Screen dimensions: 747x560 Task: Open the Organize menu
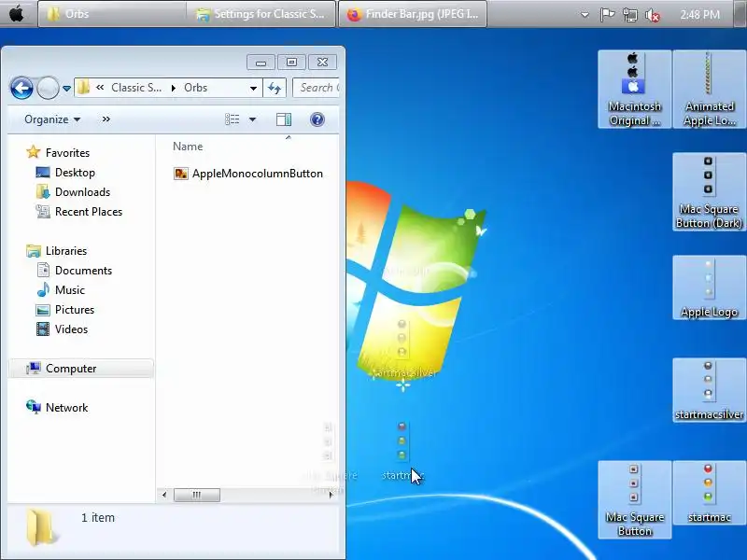pyautogui.click(x=52, y=119)
